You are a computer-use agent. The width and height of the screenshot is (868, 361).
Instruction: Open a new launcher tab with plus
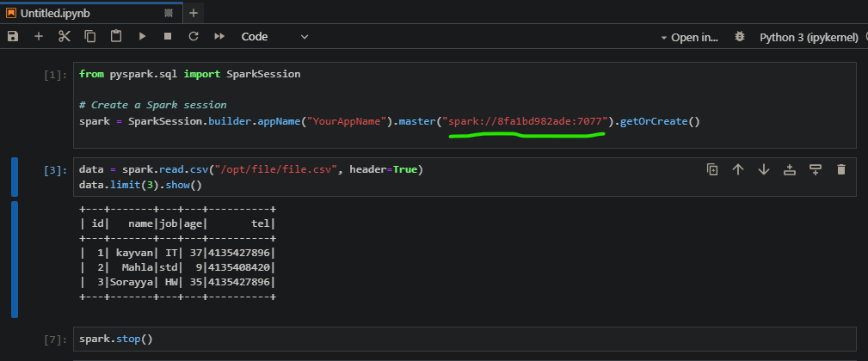pos(194,13)
